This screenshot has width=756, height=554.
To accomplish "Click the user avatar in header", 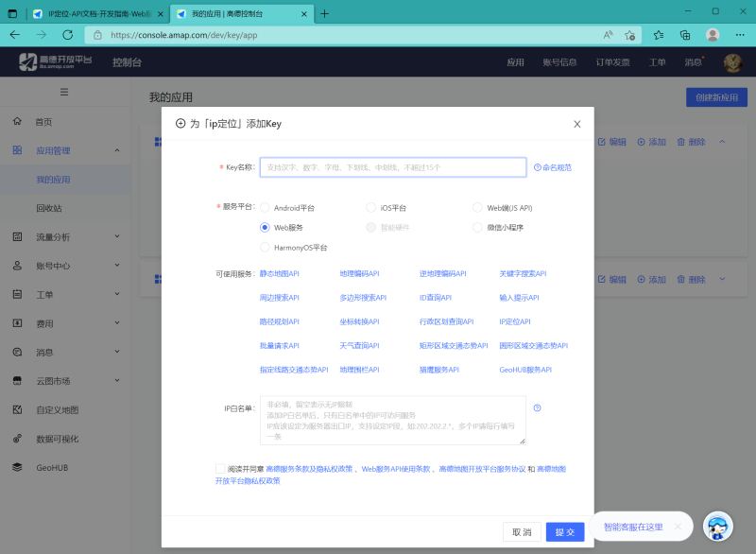I will (732, 62).
